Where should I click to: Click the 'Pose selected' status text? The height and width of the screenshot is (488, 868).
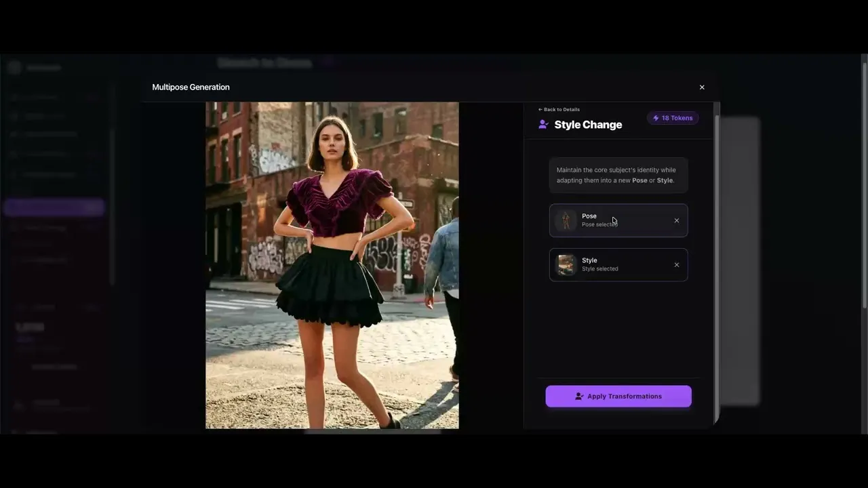(x=599, y=224)
